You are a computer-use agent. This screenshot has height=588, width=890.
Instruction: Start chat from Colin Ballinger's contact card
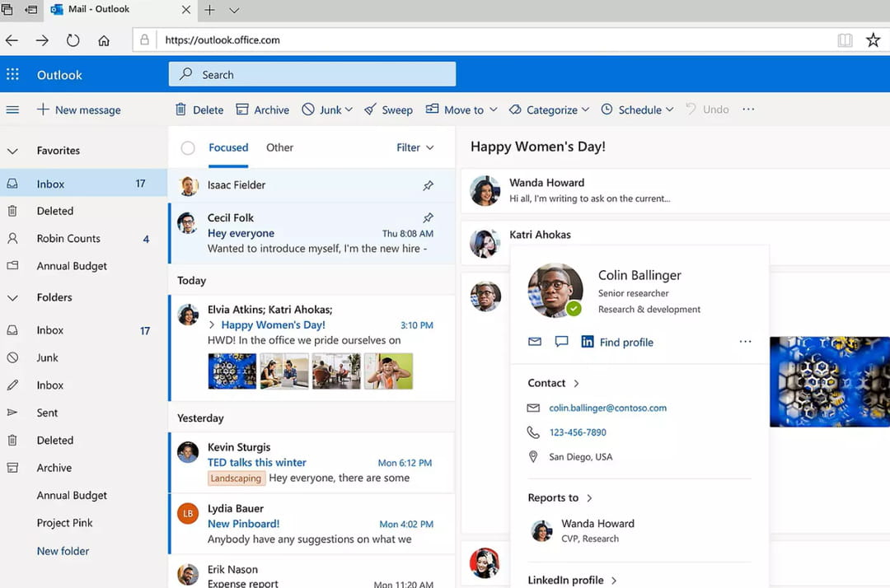561,342
